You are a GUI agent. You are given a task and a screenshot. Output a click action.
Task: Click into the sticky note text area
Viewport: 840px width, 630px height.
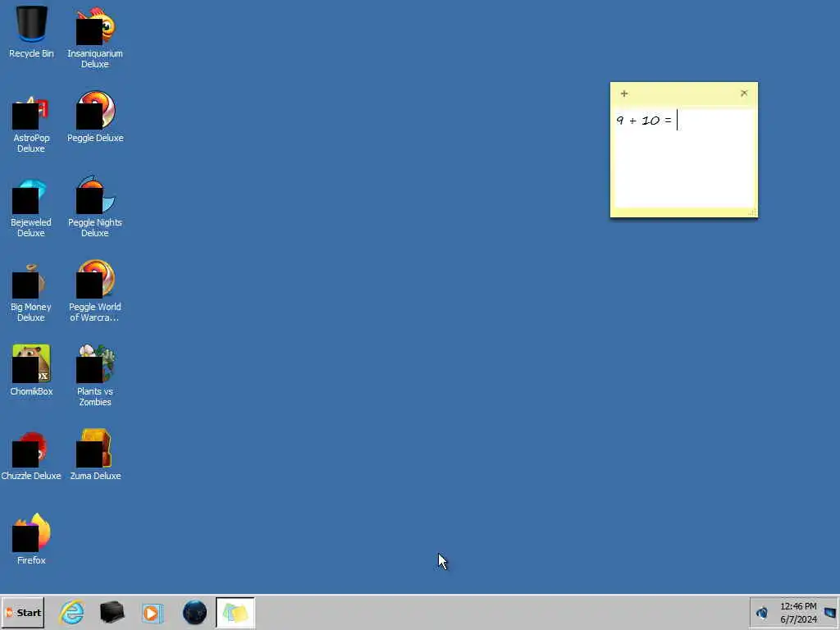684,158
